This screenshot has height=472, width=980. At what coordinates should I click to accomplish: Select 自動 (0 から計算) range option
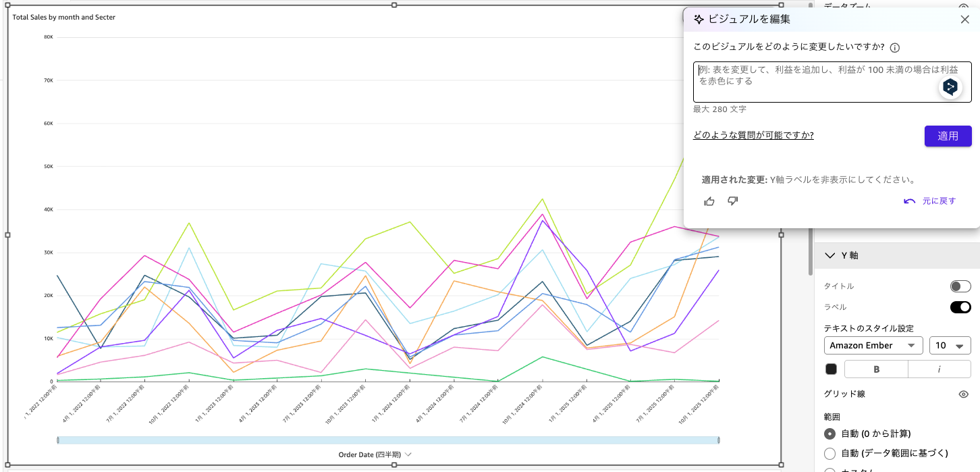[x=829, y=434]
